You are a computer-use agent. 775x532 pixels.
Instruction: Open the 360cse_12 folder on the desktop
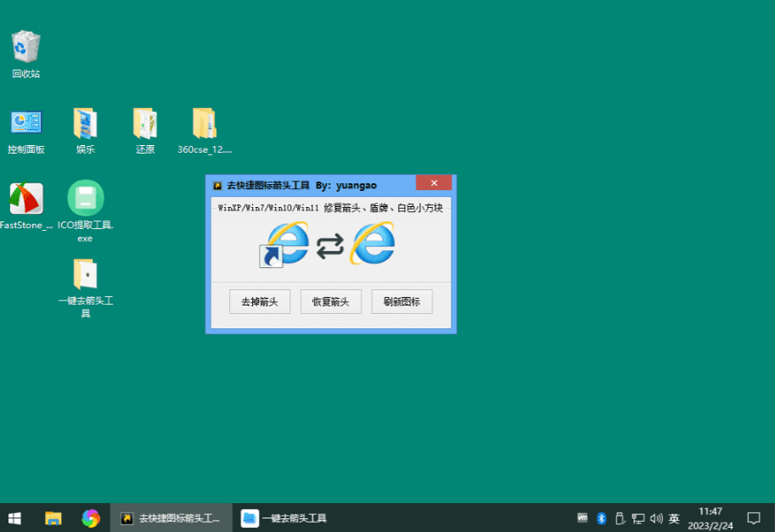[x=204, y=123]
